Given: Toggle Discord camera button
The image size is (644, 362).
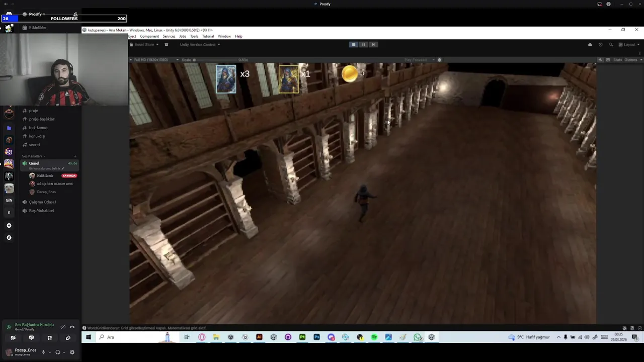Looking at the screenshot, I should [x=13, y=338].
